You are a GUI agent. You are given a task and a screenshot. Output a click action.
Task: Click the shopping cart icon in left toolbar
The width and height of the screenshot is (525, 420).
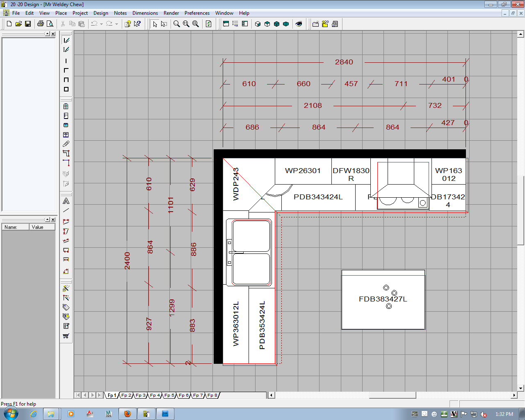(66, 336)
